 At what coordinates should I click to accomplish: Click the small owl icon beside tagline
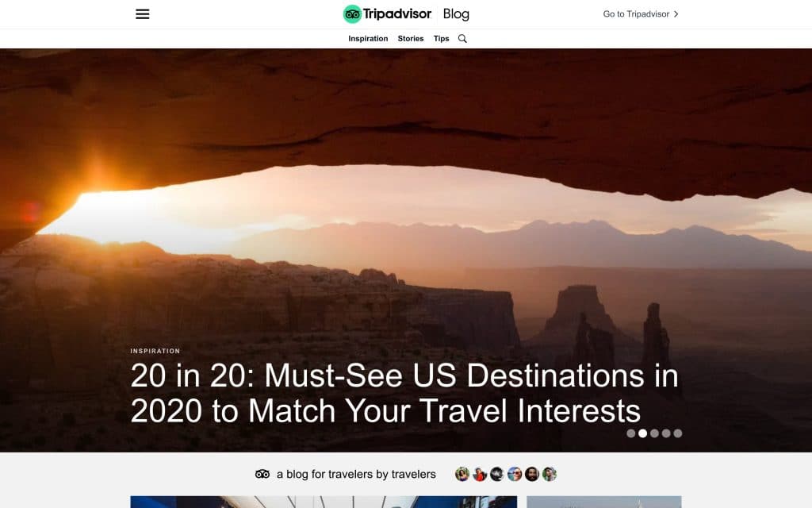pos(262,474)
